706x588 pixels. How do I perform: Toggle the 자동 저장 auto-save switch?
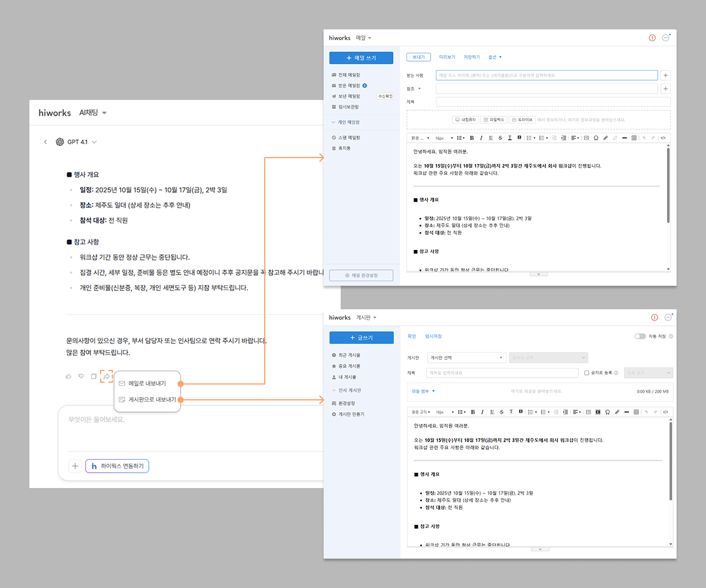click(x=640, y=336)
